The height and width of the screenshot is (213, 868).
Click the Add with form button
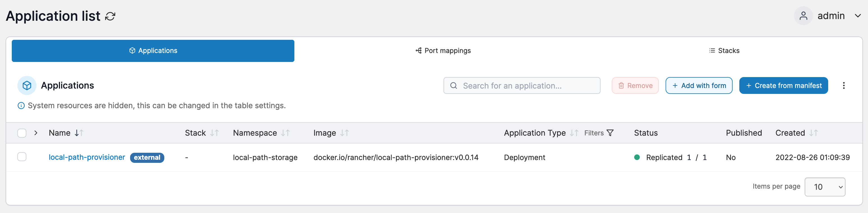click(698, 85)
